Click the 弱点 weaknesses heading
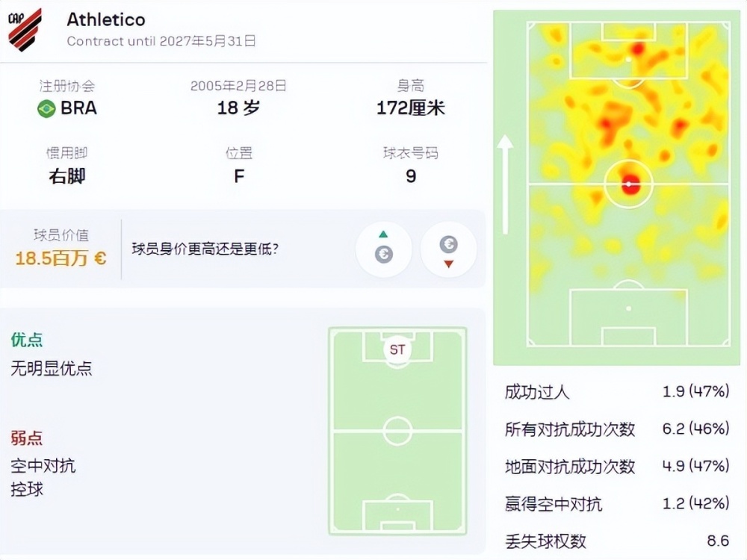747x560 pixels. pyautogui.click(x=27, y=438)
